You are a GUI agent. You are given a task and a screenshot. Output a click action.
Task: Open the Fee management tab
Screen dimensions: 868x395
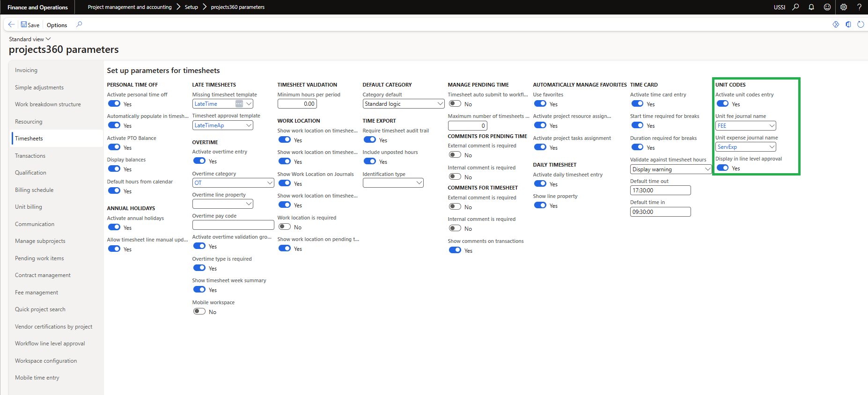click(x=37, y=293)
